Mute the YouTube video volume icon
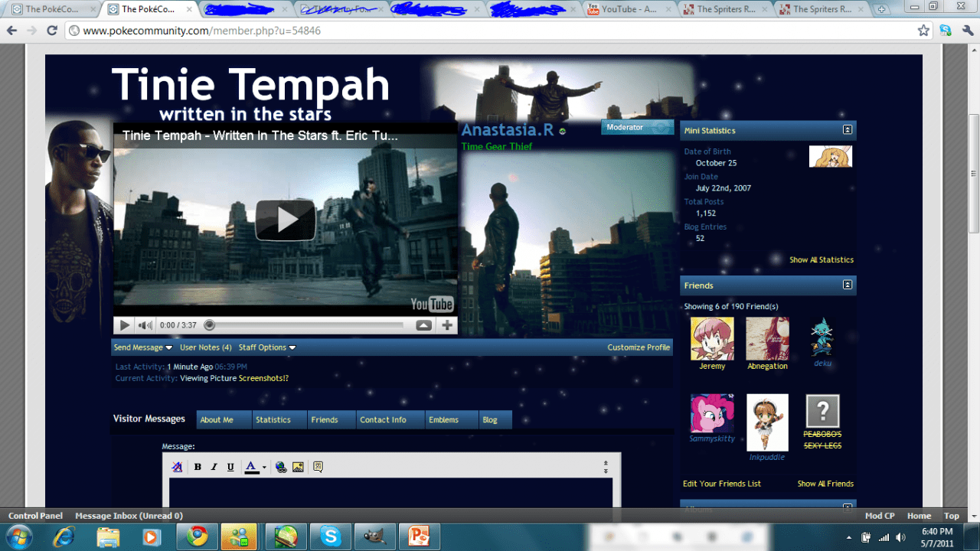 [145, 325]
